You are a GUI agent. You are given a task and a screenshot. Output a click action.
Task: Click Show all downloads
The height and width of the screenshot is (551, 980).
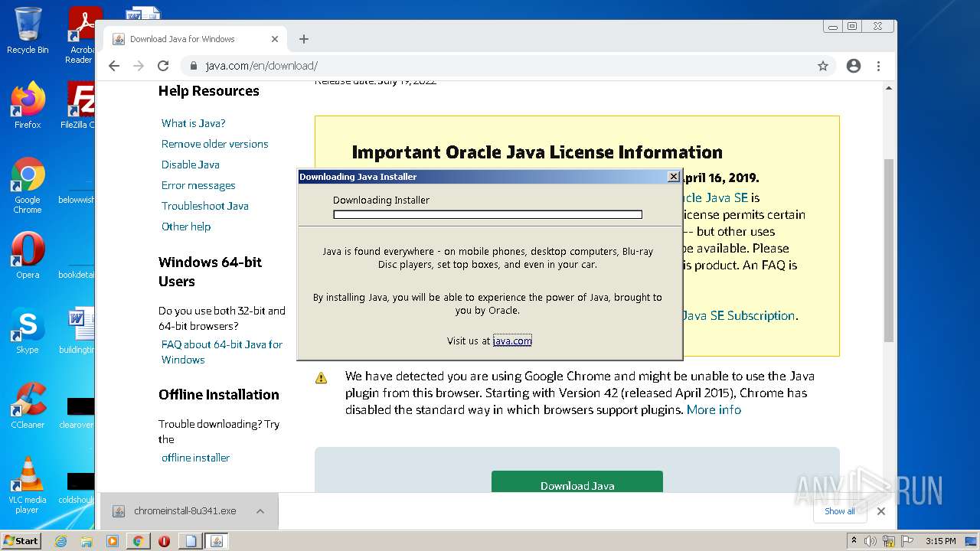coord(840,511)
